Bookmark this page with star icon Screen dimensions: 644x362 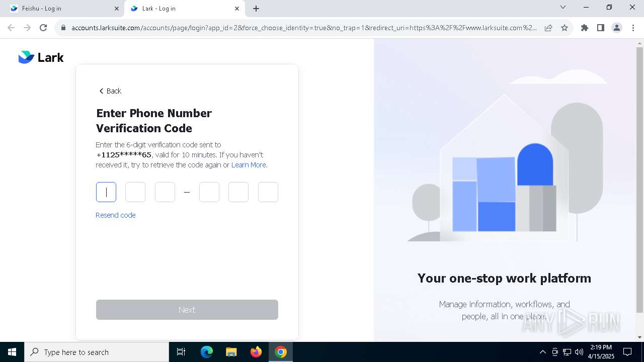tap(565, 28)
